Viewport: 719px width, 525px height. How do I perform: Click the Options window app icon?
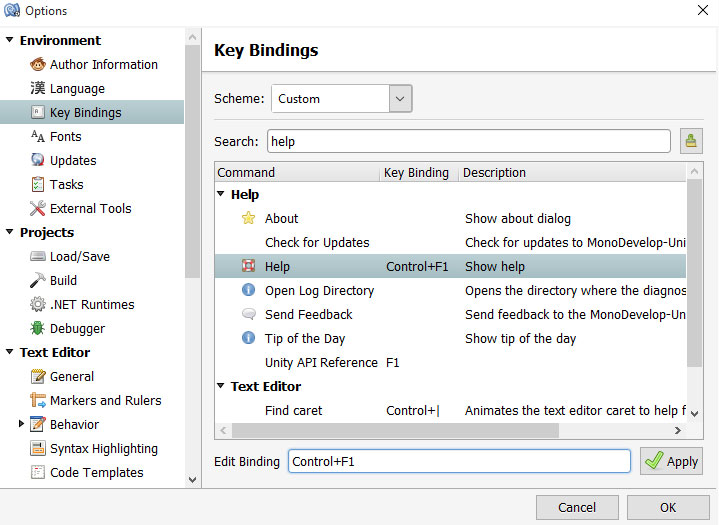[12, 10]
